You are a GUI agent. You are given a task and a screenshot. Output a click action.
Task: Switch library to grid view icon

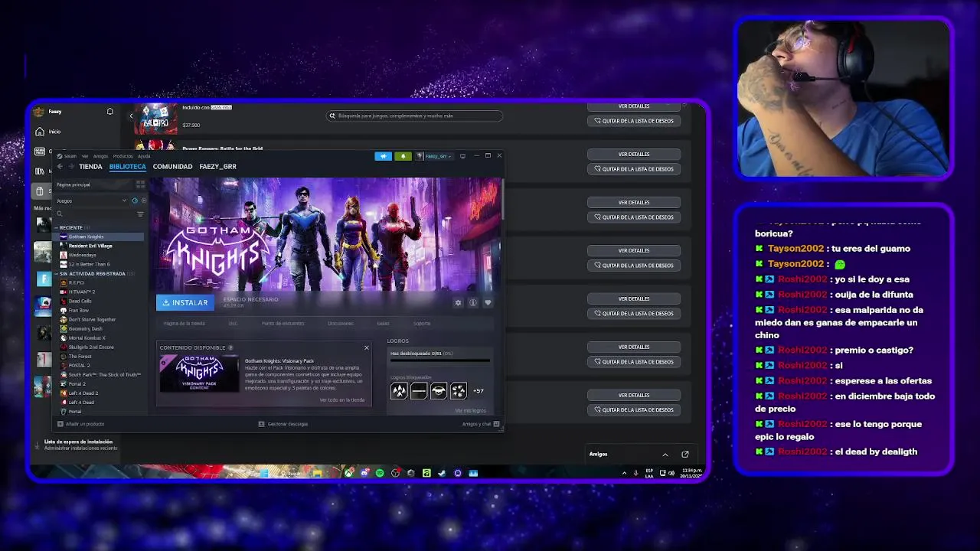pyautogui.click(x=140, y=184)
